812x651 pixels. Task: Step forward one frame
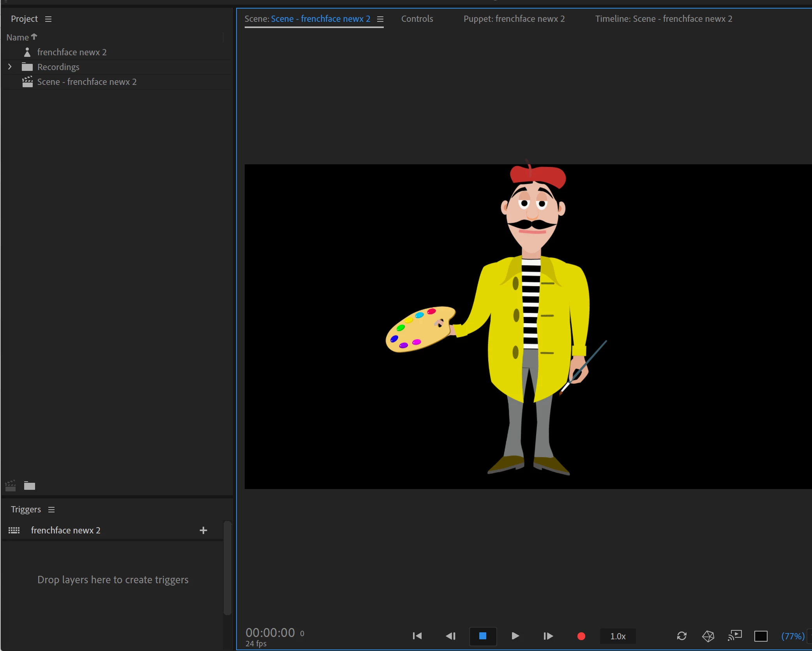pyautogui.click(x=548, y=636)
